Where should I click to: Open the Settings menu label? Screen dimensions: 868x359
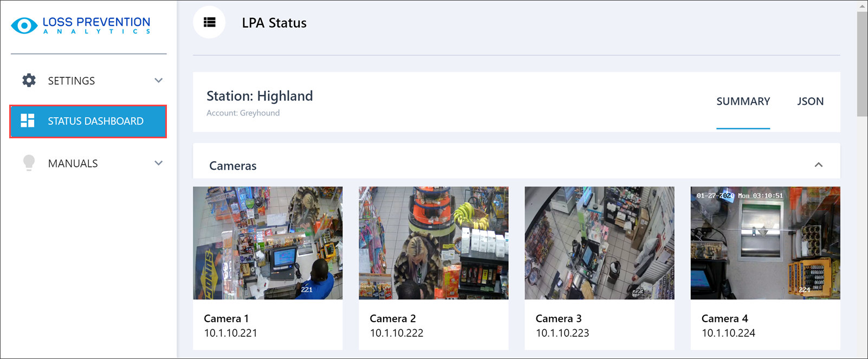click(72, 81)
